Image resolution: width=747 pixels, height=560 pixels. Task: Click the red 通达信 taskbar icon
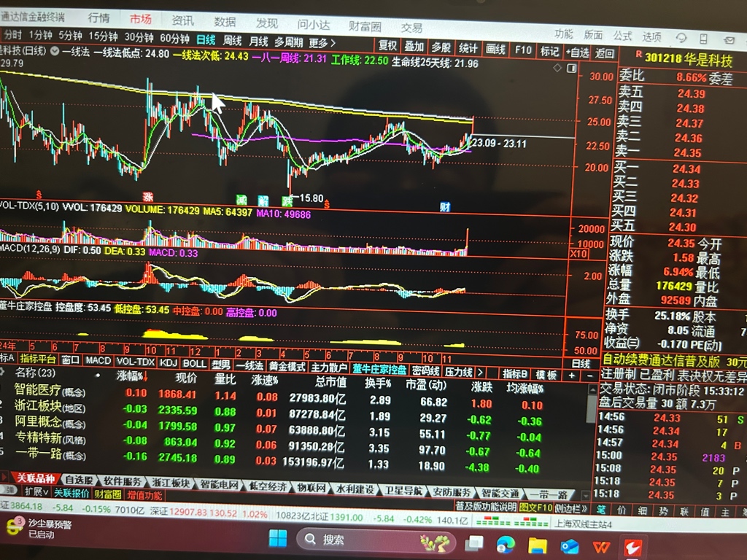(632, 548)
